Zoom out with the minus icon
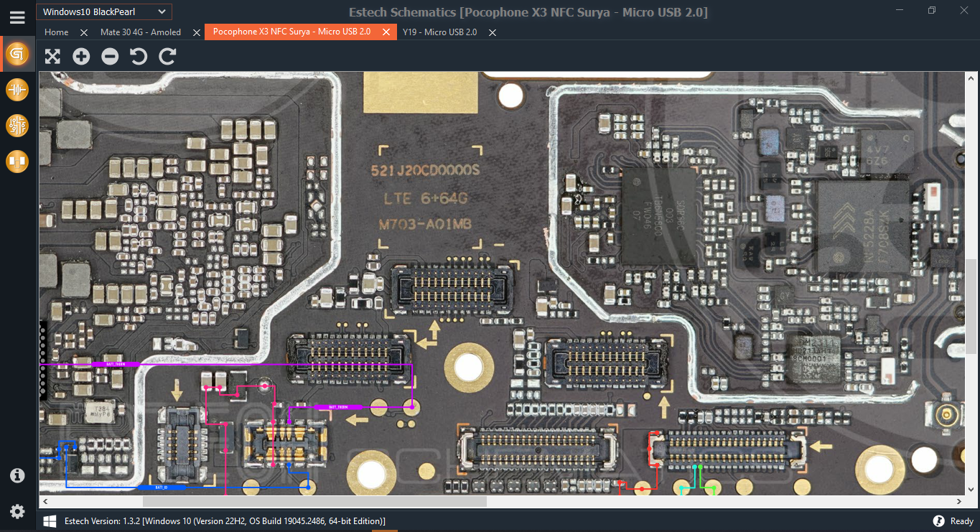This screenshot has height=532, width=980. click(x=110, y=57)
